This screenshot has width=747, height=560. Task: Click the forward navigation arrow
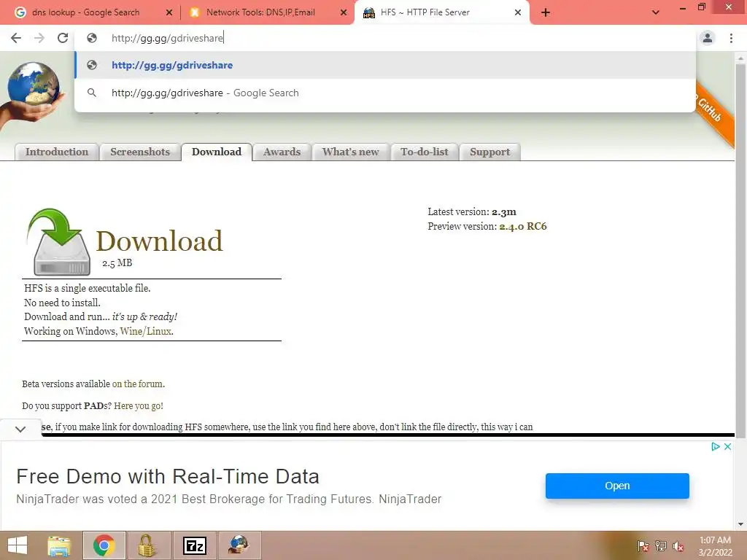tap(39, 38)
